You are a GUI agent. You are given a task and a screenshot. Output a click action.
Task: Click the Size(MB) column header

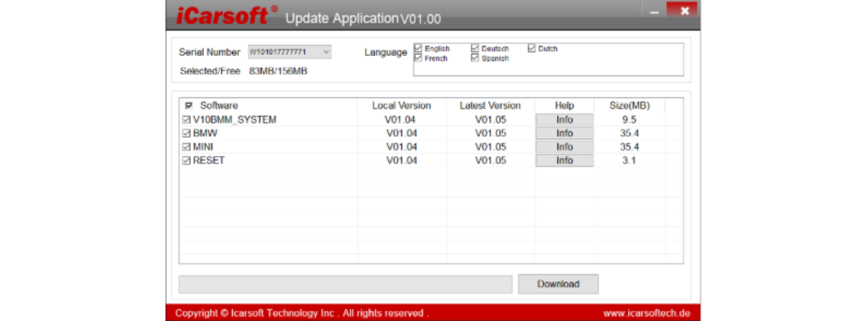click(x=629, y=105)
